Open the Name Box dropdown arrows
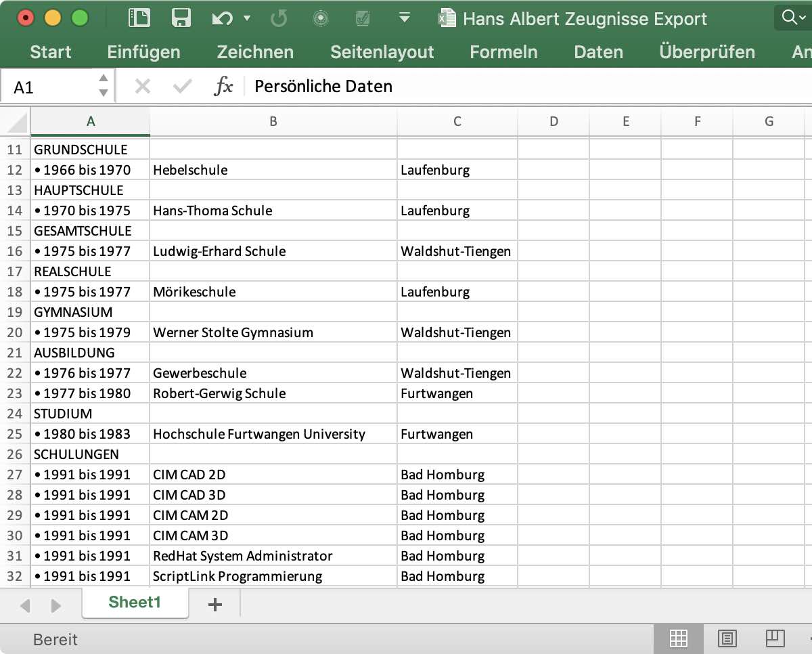Screen dimensions: 812x654 click(103, 86)
